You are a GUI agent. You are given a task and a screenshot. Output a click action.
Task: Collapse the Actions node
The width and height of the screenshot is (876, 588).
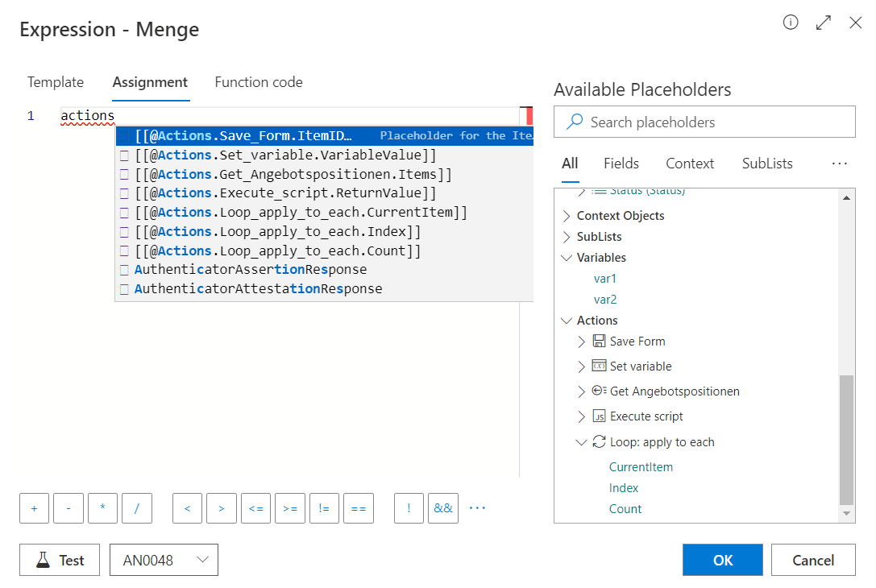coord(567,321)
